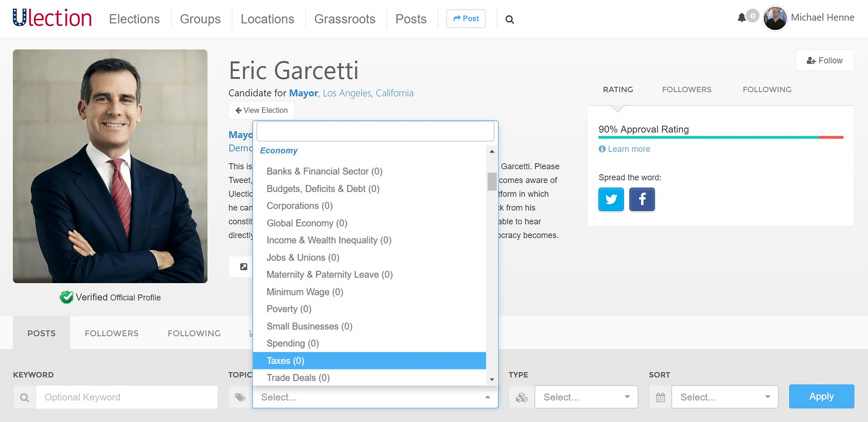Click the Apply filter button
The height and width of the screenshot is (422, 868).
(x=821, y=397)
